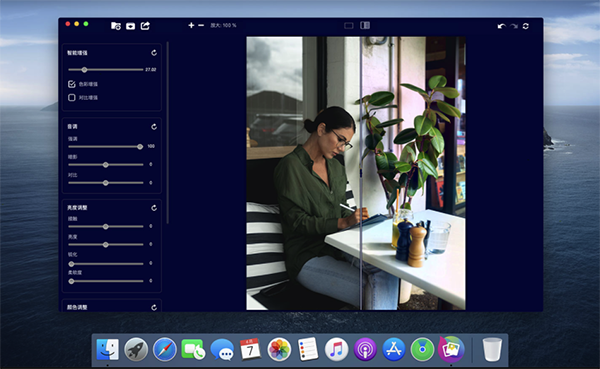Click the zoom 100 % label
600x369 pixels.
point(223,25)
